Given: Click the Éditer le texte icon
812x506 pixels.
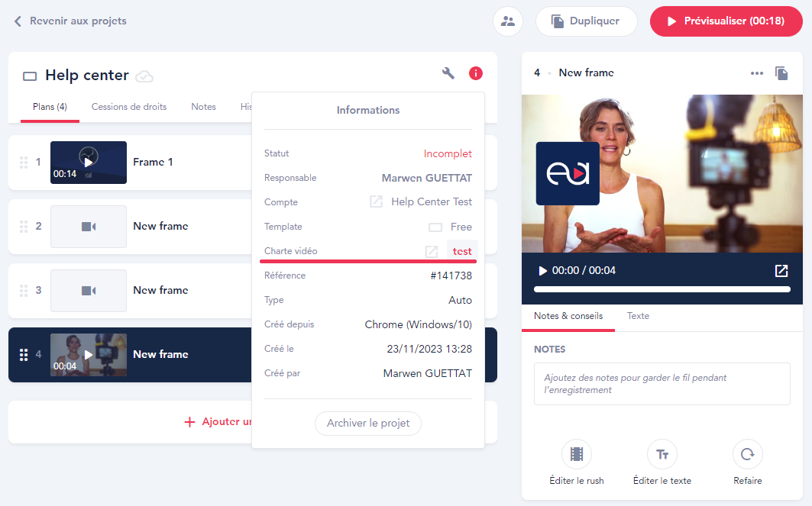Looking at the screenshot, I should coord(662,455).
